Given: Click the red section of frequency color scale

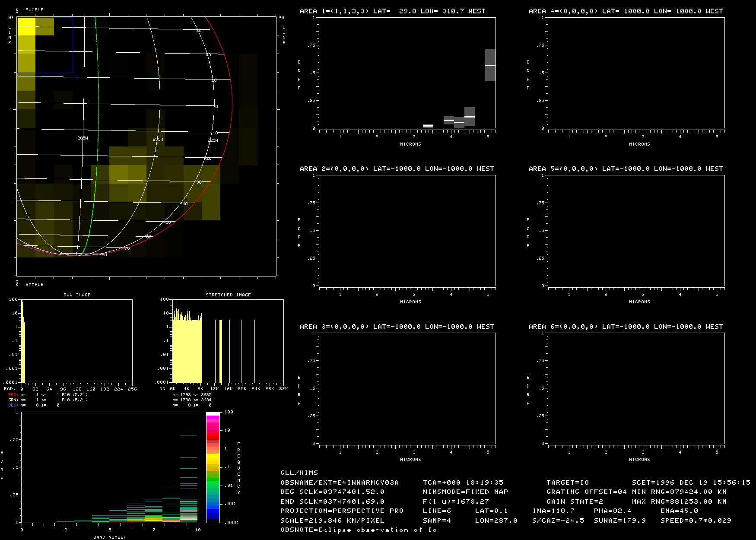Looking at the screenshot, I should click(x=213, y=437).
